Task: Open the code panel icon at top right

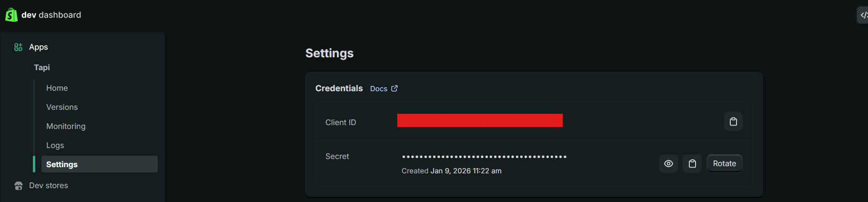Action: (863, 15)
